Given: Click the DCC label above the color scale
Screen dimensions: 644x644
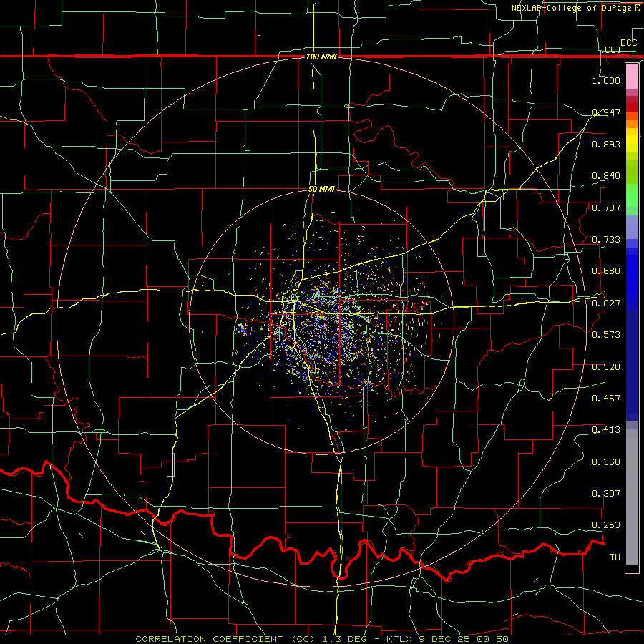Looking at the screenshot, I should [628, 43].
